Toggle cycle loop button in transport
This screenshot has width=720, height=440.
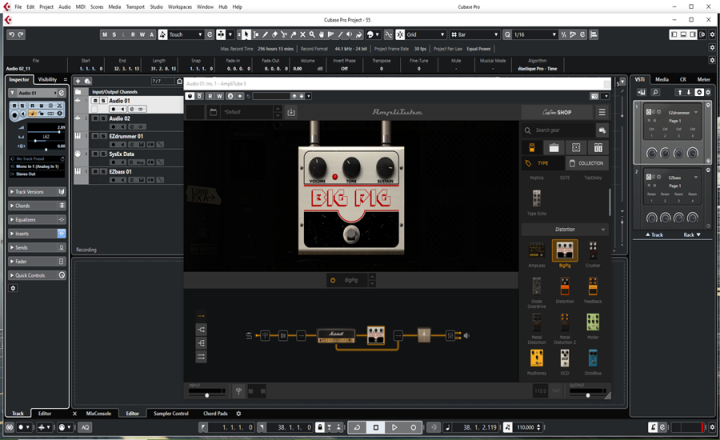[357, 428]
